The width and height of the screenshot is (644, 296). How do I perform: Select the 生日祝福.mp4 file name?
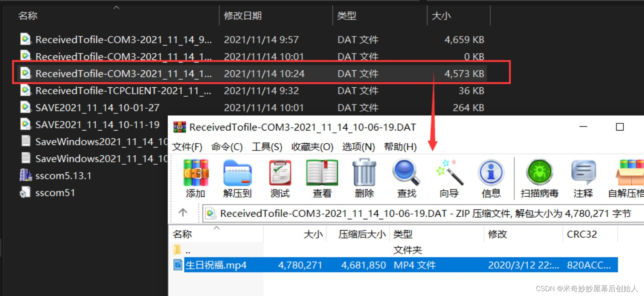click(x=216, y=265)
